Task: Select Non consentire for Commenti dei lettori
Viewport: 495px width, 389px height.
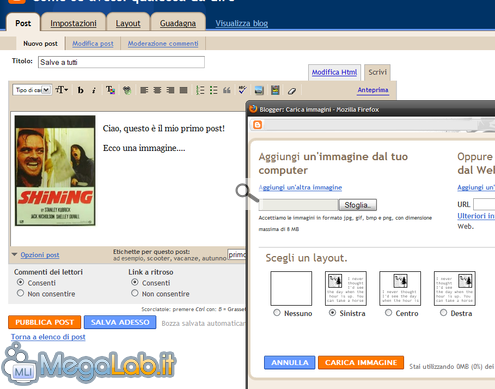Action: 20,293
